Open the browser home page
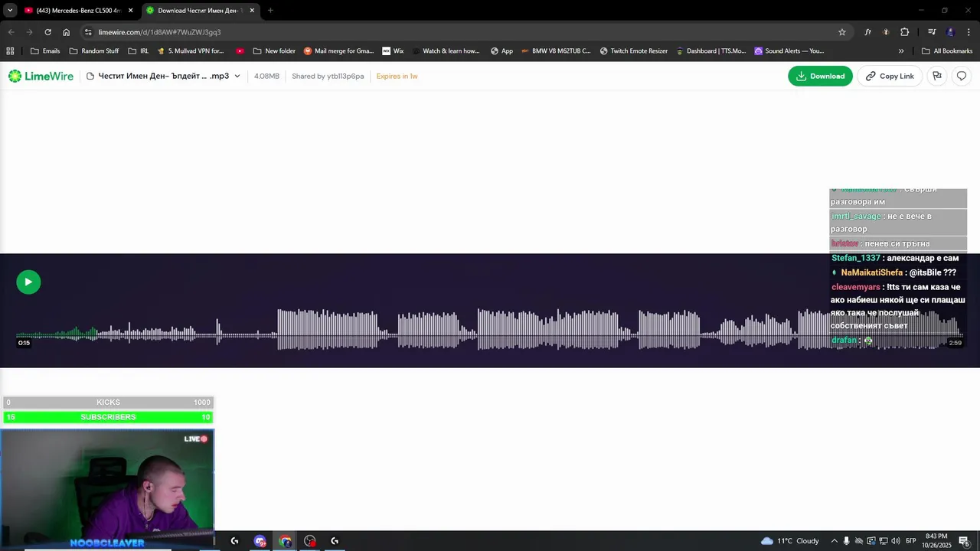This screenshot has height=551, width=980. tap(66, 32)
